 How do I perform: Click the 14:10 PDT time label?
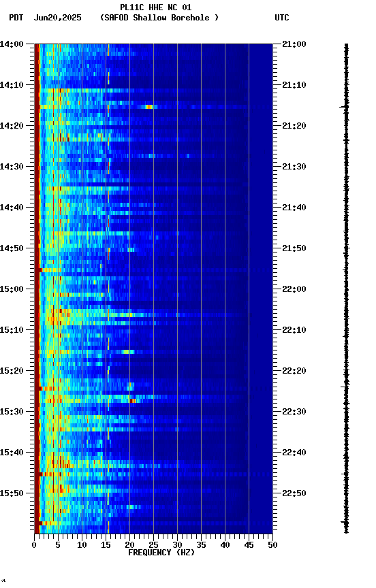pos(12,85)
